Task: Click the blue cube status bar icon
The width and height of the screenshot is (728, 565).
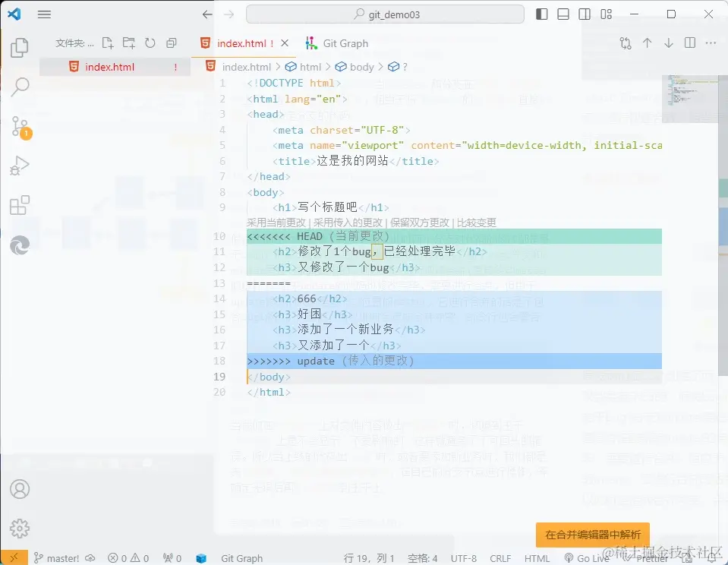Action: pos(201,558)
